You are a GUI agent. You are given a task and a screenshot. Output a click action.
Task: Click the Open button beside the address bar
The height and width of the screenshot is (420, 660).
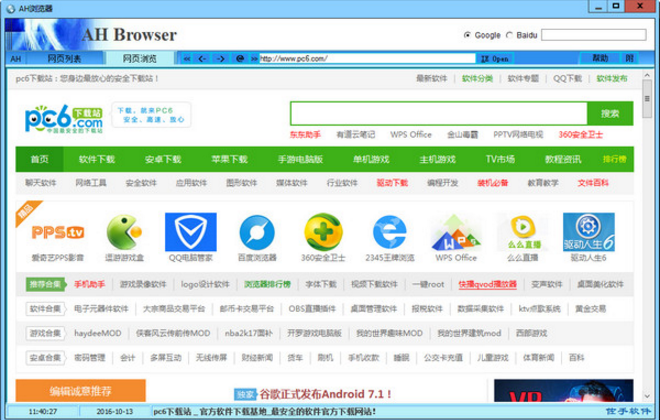495,58
